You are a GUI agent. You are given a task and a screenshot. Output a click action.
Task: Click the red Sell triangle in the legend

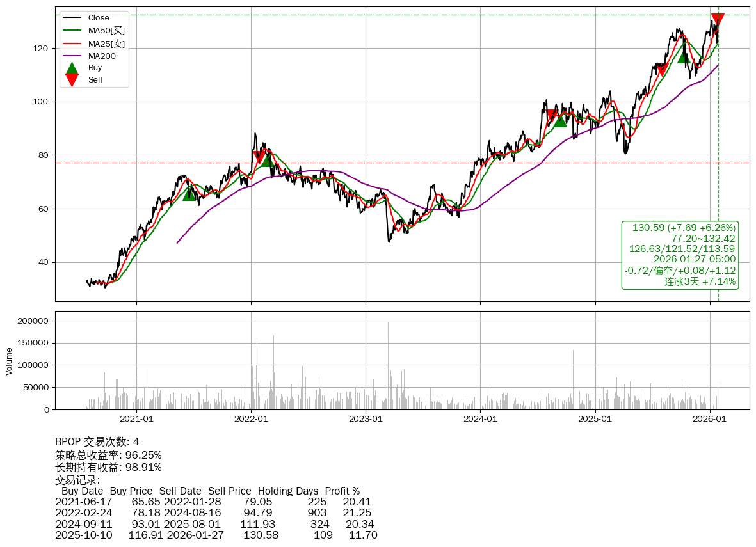tap(72, 80)
